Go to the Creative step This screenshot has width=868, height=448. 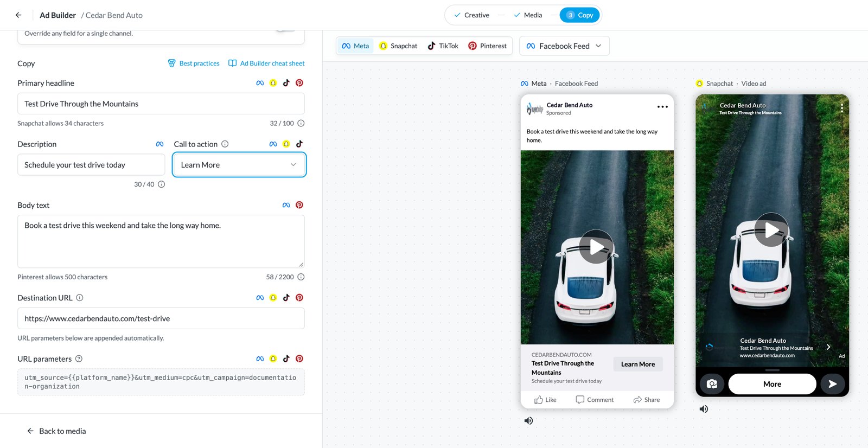pos(471,15)
